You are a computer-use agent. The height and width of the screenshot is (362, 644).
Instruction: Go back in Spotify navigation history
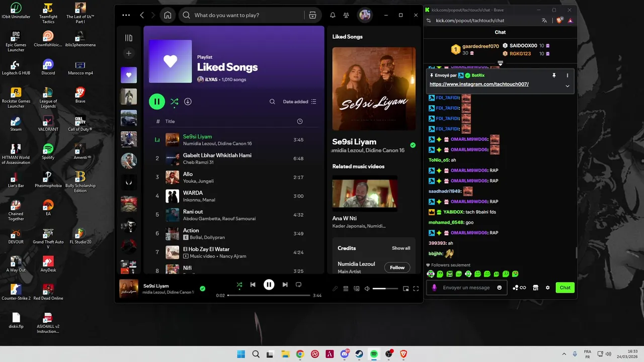[x=142, y=15]
